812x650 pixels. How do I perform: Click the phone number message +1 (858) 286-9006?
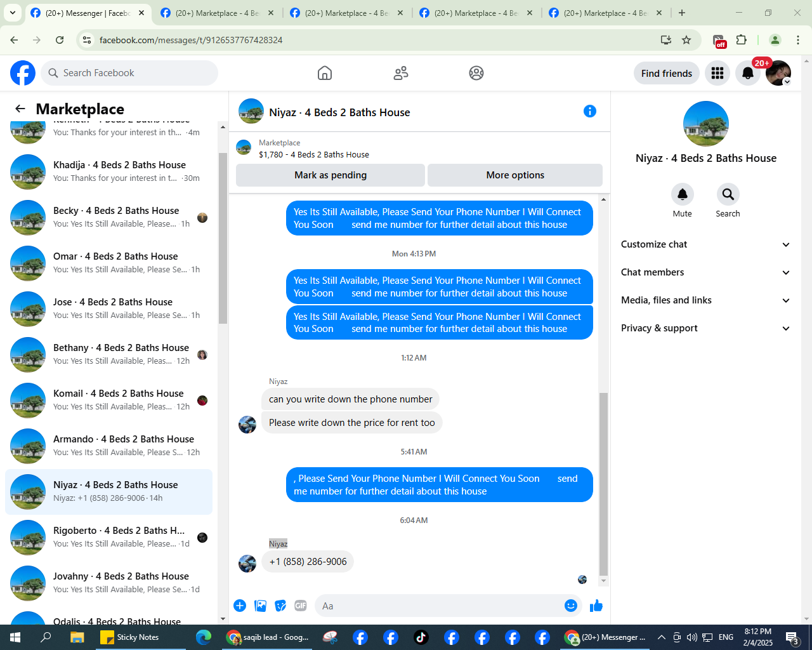tap(308, 562)
